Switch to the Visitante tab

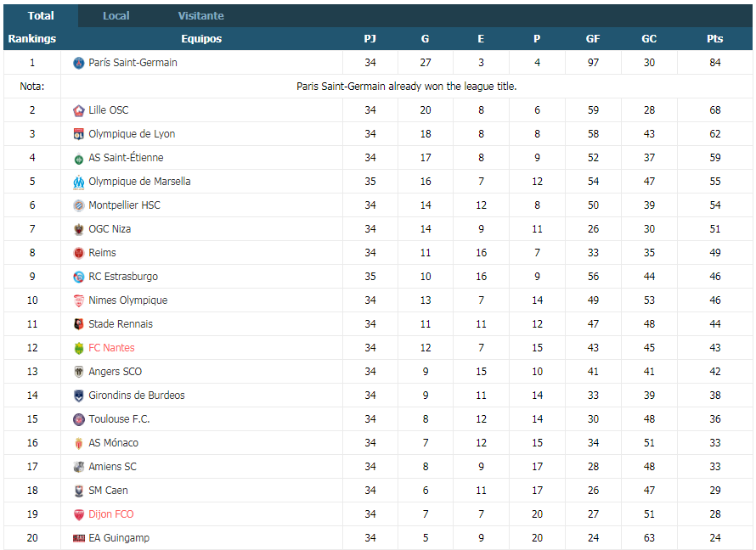(x=201, y=16)
